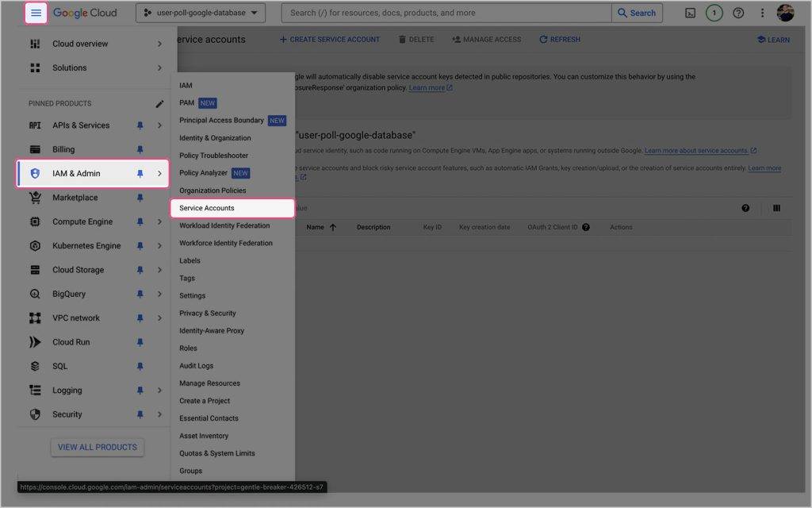Click the OAuth 2 Client ID help icon
The height and width of the screenshot is (508, 812).
pyautogui.click(x=586, y=227)
